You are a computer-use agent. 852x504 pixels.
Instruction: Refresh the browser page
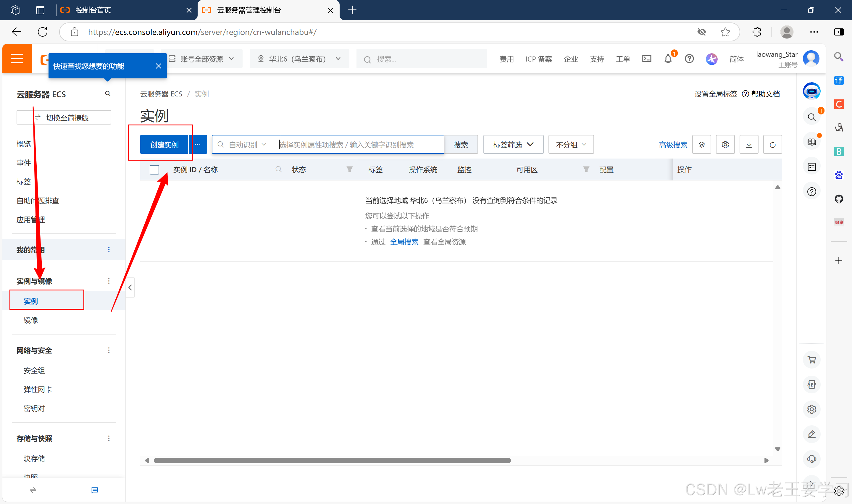point(42,32)
